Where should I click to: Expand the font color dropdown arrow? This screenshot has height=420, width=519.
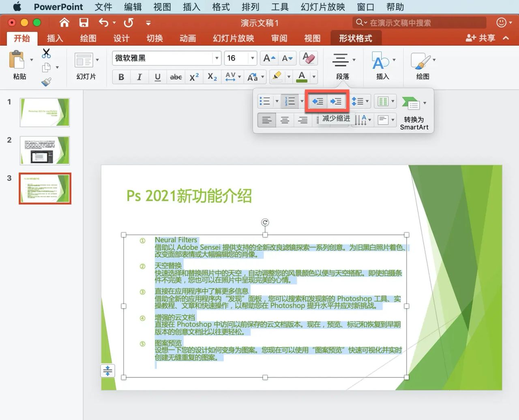click(314, 77)
